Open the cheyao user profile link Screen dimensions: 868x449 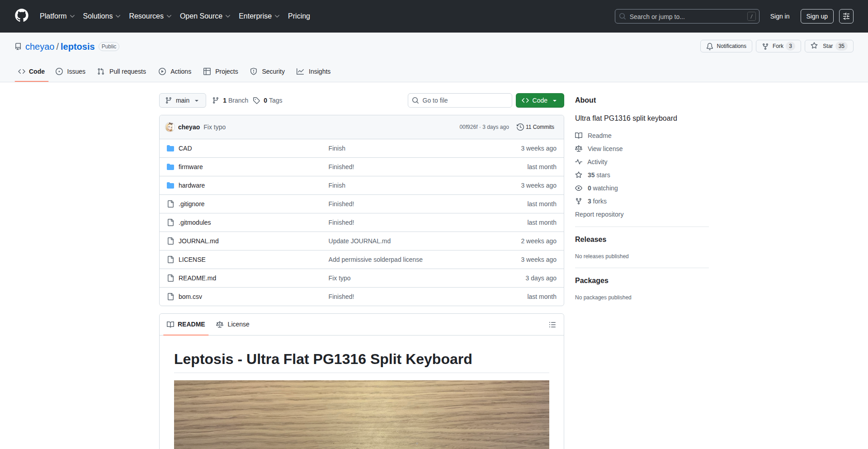coord(40,47)
